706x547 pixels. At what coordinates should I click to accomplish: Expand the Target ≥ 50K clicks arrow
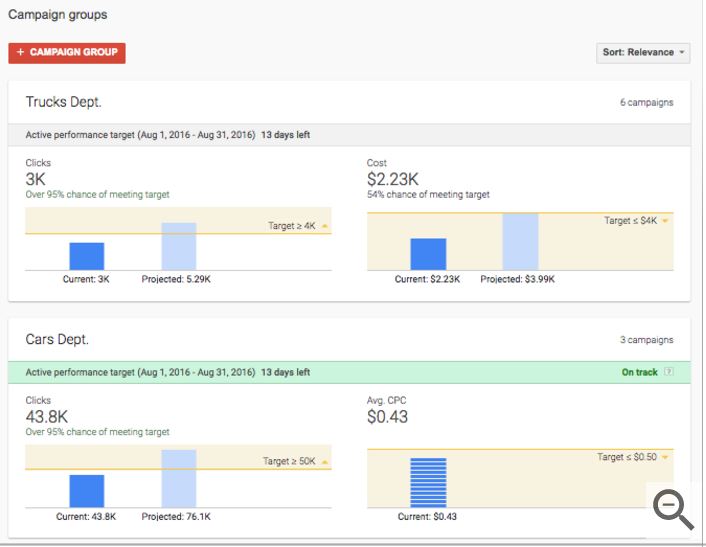coord(325,462)
